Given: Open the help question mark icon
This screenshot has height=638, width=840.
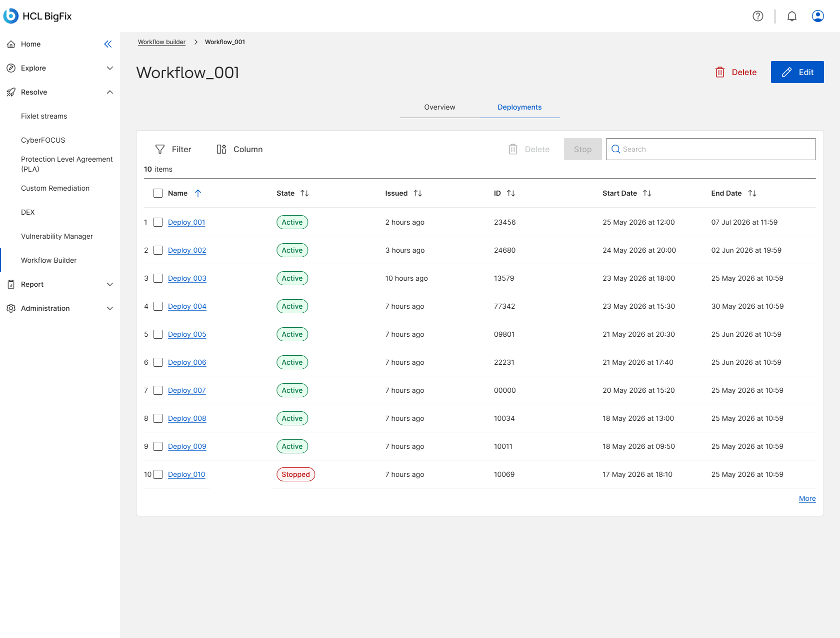Looking at the screenshot, I should 758,16.
